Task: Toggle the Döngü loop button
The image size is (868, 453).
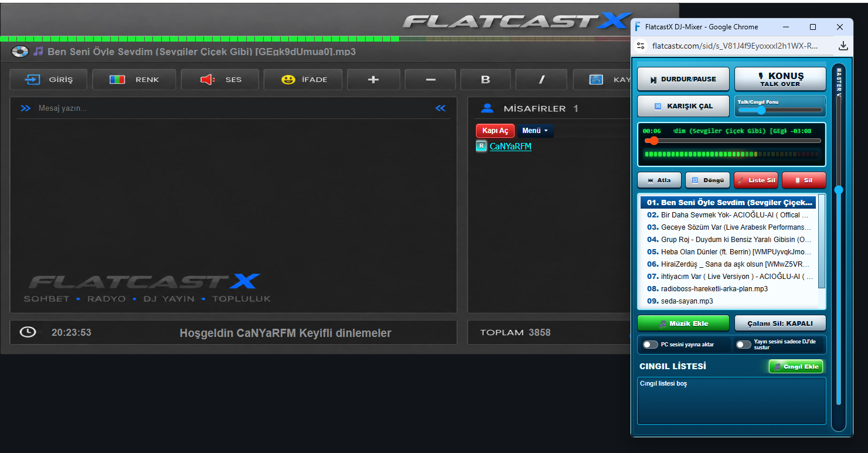Action: click(x=707, y=180)
